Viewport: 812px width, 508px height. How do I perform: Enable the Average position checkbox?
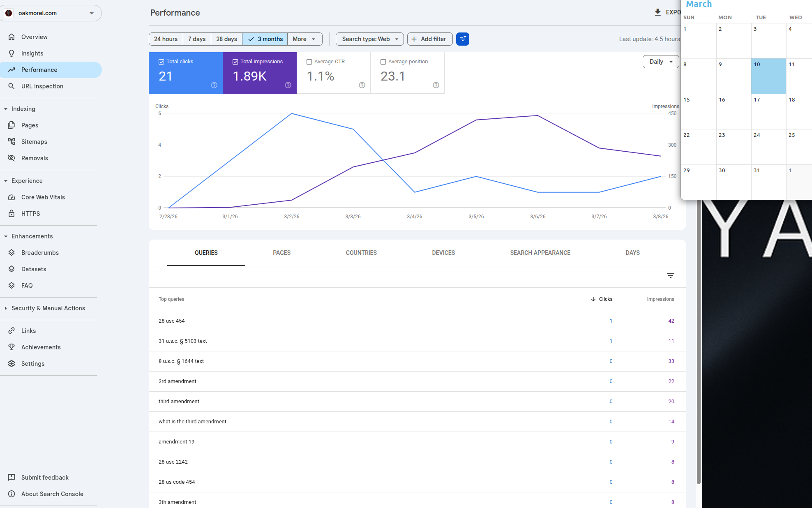tap(383, 62)
